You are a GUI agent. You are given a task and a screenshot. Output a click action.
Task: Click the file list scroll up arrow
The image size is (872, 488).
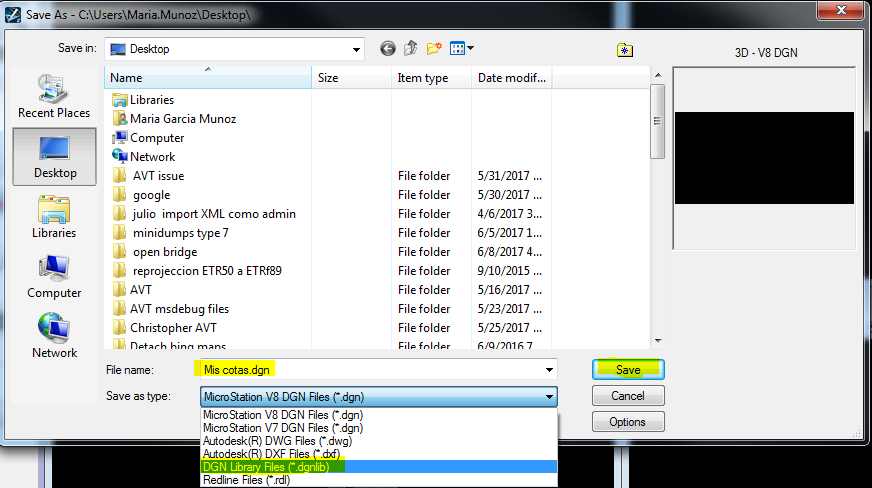point(658,75)
